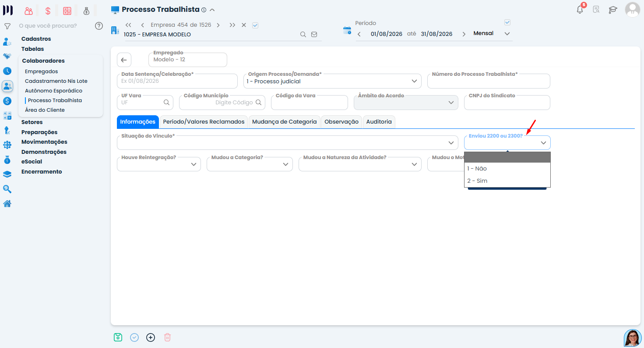The image size is (644, 348).
Task: Click the home sidebar icon
Action: point(7,203)
